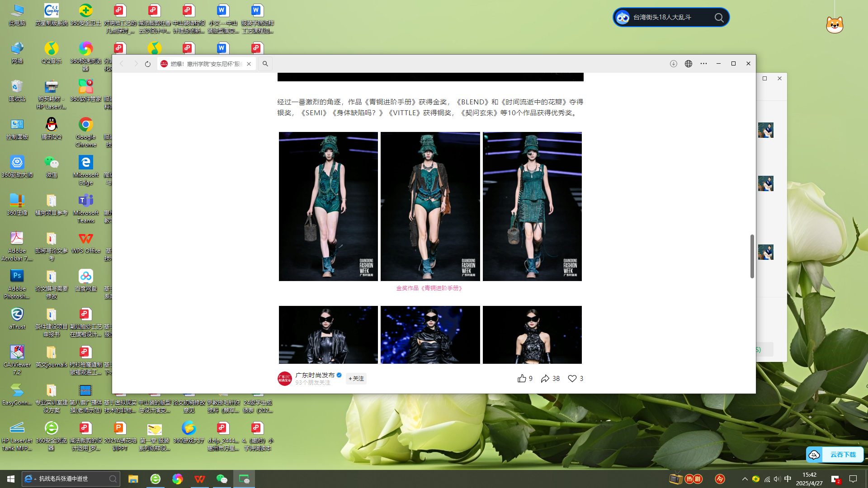
Task: Open the 广东时尚发布 account name link
Action: tap(315, 375)
